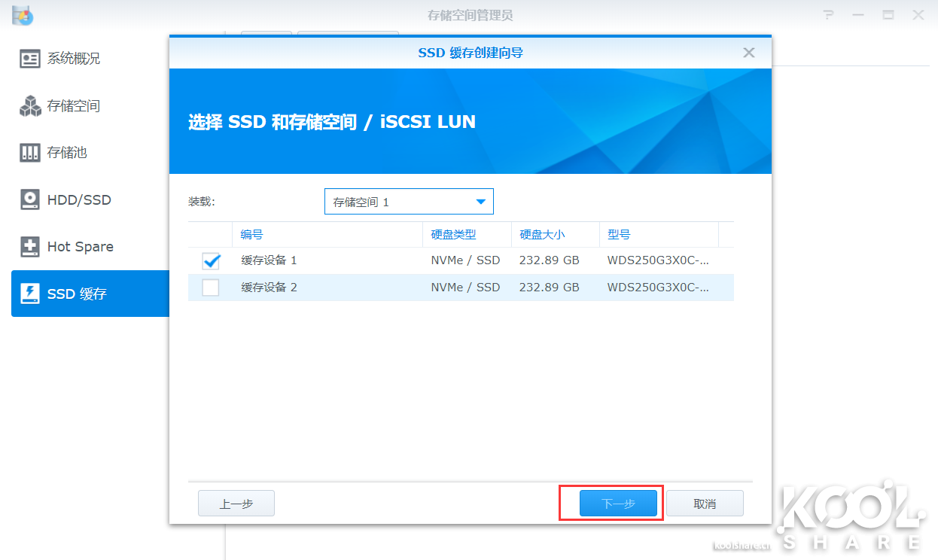The image size is (938, 560).
Task: Uncheck the 缓存设备 1 checkbox
Action: (x=211, y=260)
